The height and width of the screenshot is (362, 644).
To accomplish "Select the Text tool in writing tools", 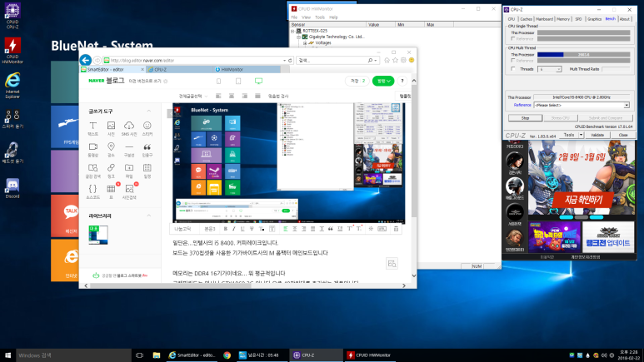I will tap(92, 128).
